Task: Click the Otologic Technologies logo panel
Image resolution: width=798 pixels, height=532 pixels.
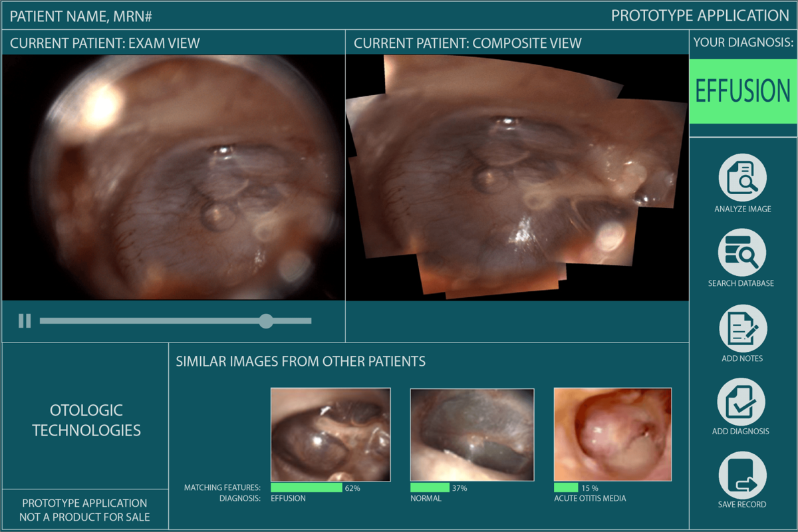Action: tap(86, 420)
